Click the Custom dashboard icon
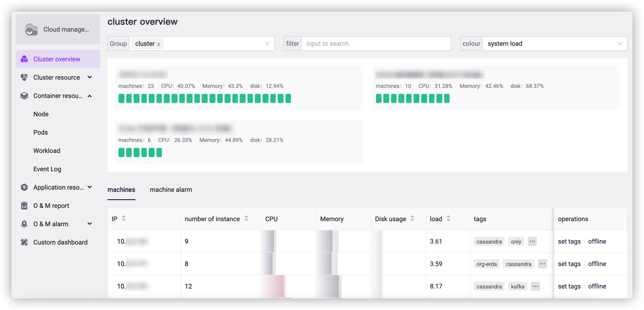This screenshot has width=644, height=310. point(24,242)
